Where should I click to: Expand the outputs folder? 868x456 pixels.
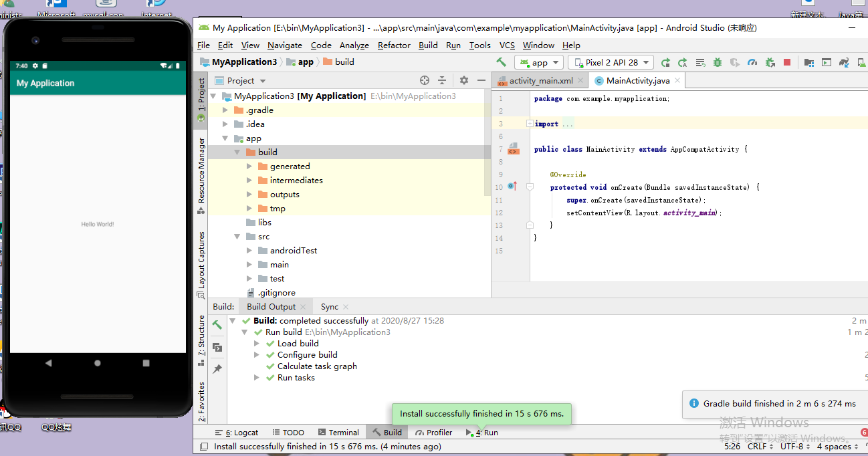coord(249,194)
